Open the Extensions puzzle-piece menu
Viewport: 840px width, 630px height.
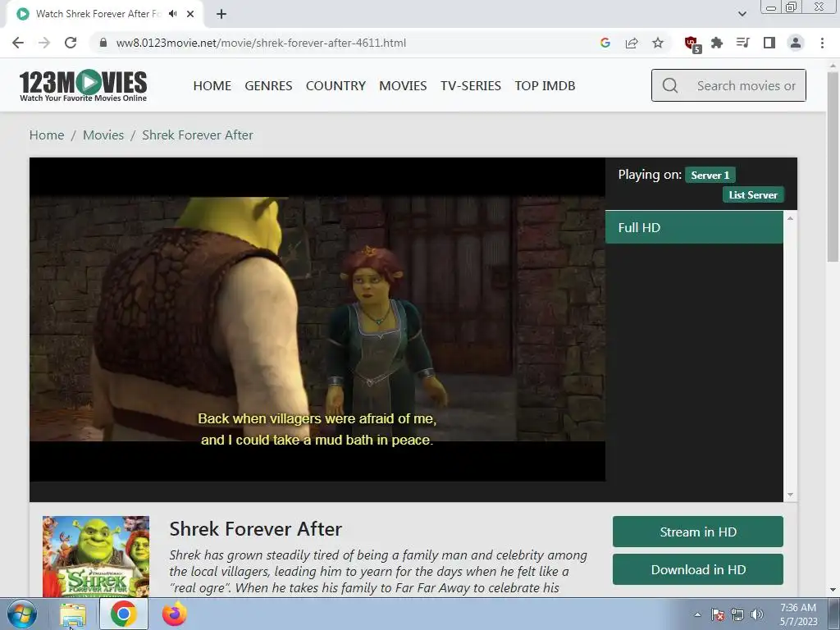(717, 43)
